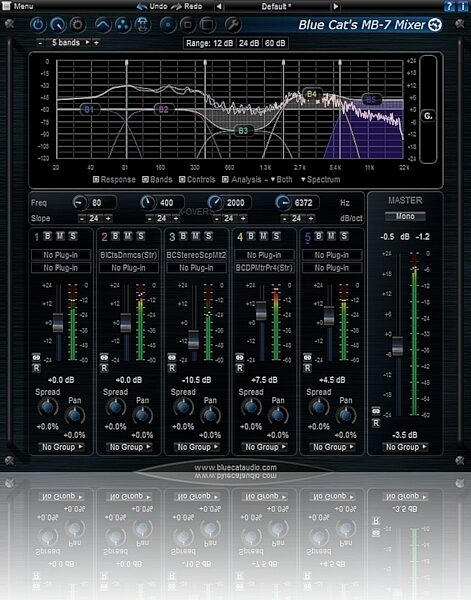Click the Redo arrow
Screen dimensions: 471x600
(177, 6)
